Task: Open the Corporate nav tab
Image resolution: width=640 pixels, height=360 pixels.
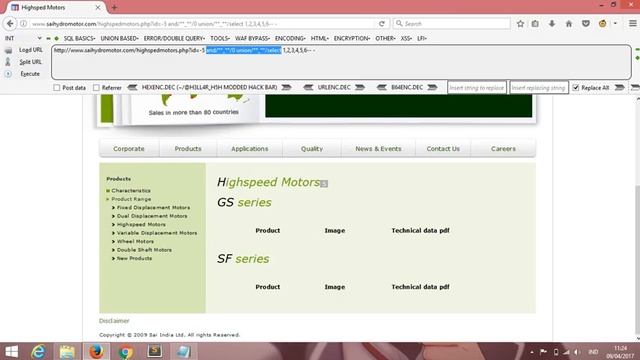Action: coord(129,149)
